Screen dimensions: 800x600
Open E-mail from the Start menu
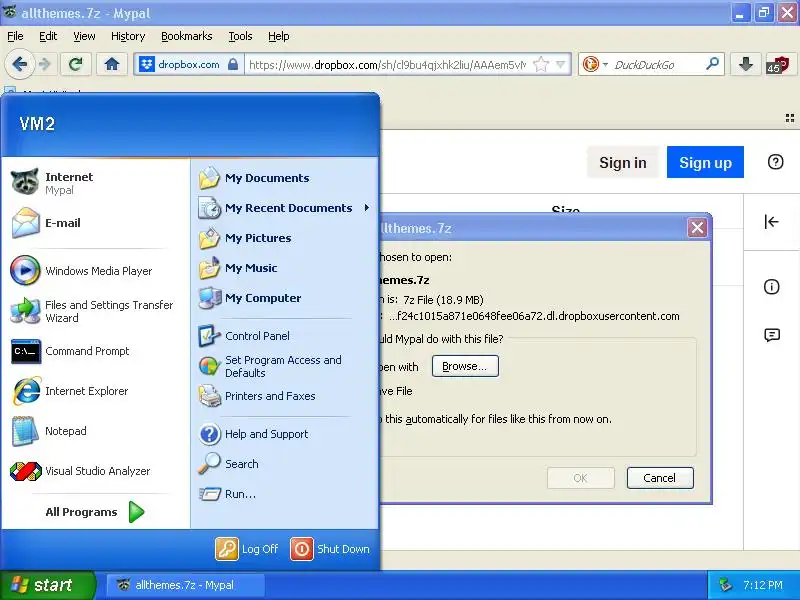[95, 223]
